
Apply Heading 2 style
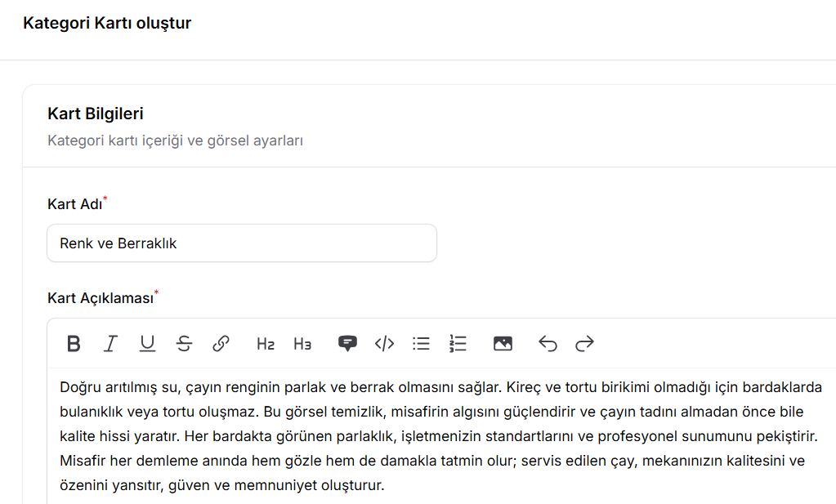click(265, 343)
